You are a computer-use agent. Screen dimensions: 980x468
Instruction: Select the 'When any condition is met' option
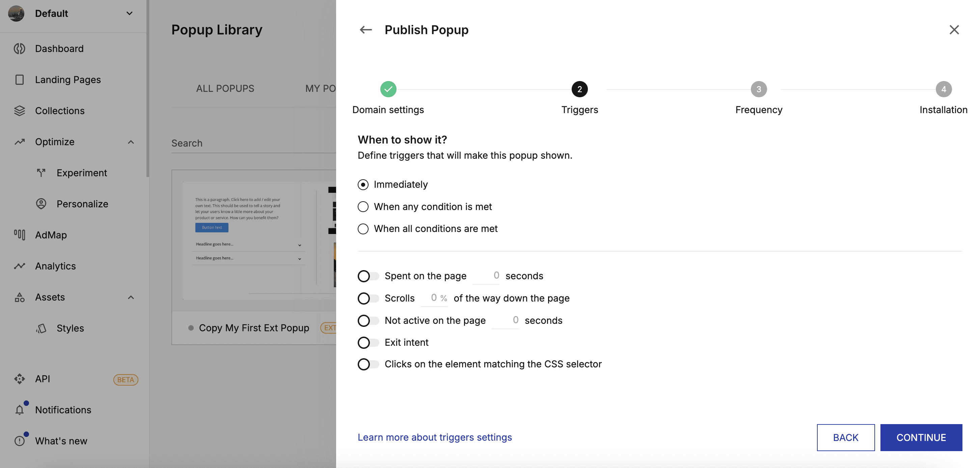[x=363, y=207]
